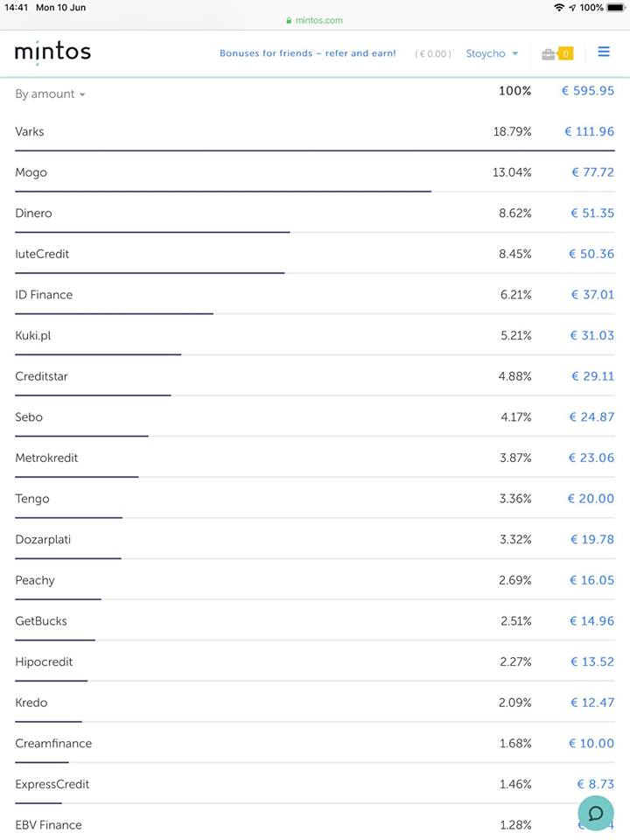Open the briefcase cart icon
The height and width of the screenshot is (840, 630).
(549, 54)
